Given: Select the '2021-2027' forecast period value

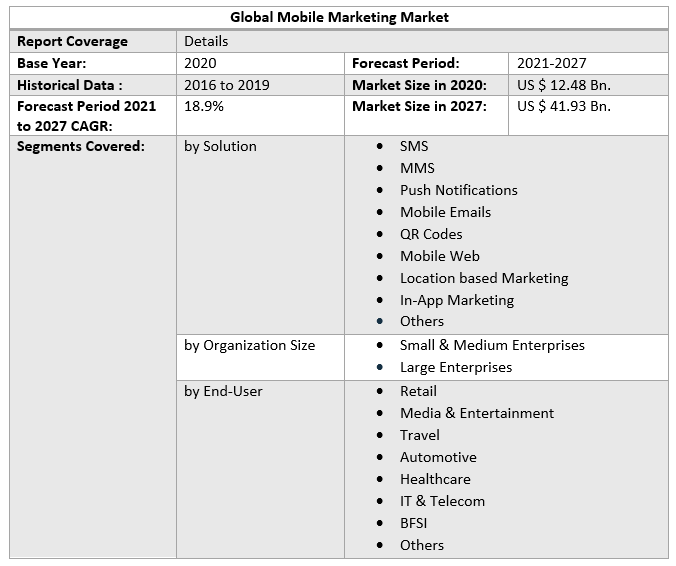Looking at the screenshot, I should click(552, 63).
